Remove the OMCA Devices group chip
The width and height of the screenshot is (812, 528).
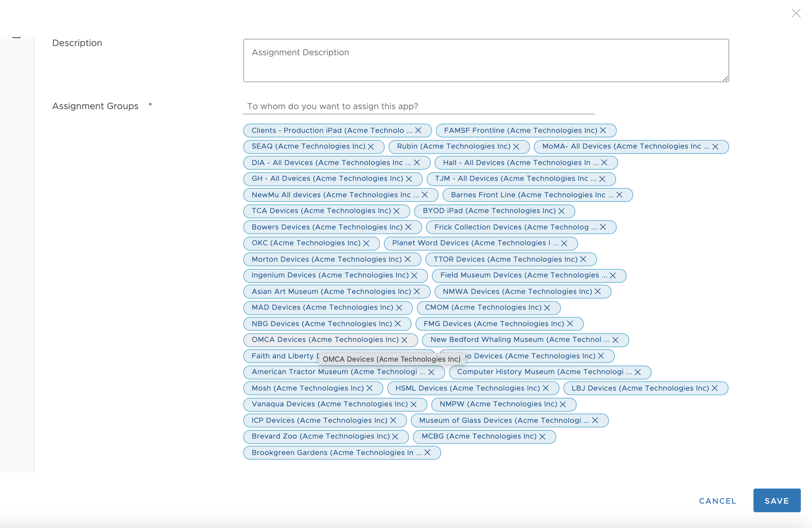point(405,340)
